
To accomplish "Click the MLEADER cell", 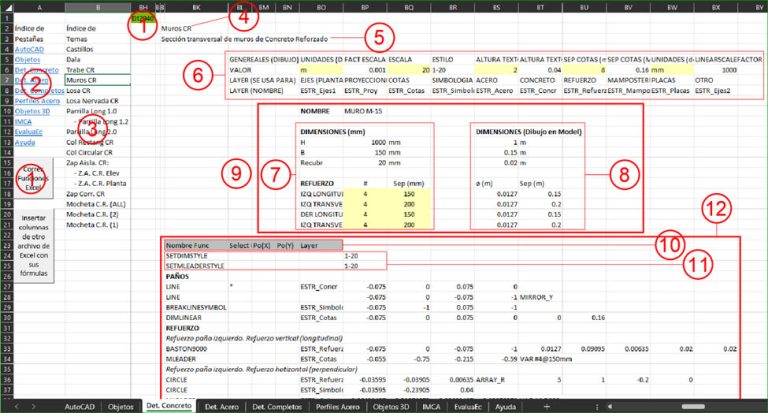I will pos(196,359).
